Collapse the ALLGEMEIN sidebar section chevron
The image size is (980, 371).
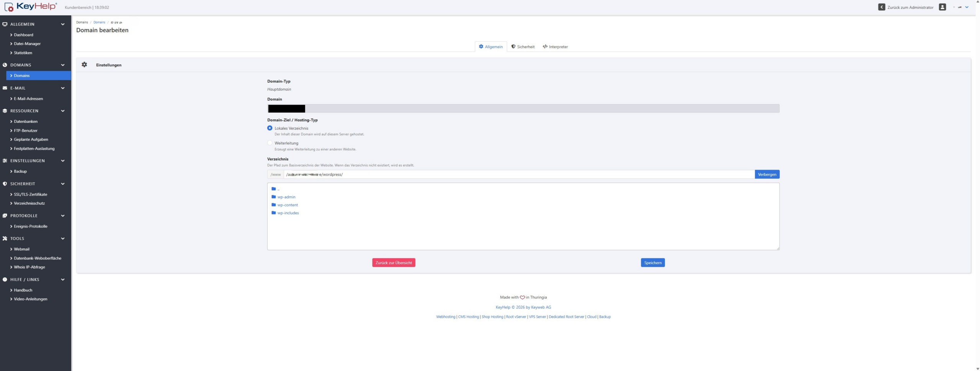(63, 24)
